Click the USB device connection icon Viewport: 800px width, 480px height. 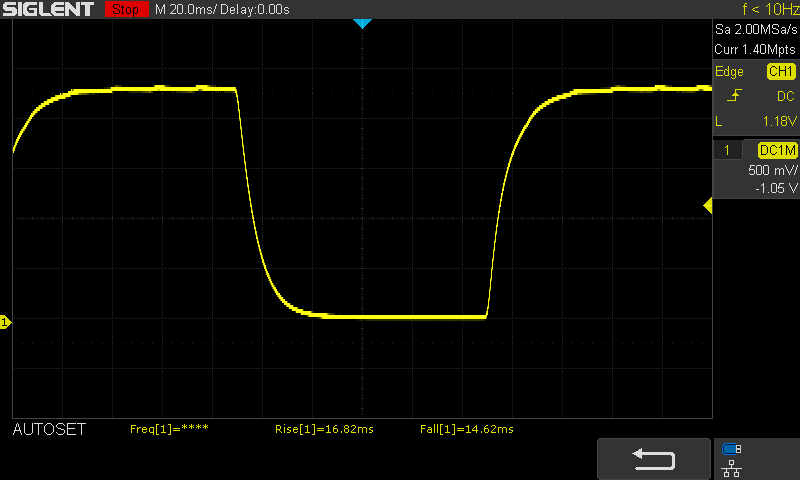pyautogui.click(x=732, y=449)
